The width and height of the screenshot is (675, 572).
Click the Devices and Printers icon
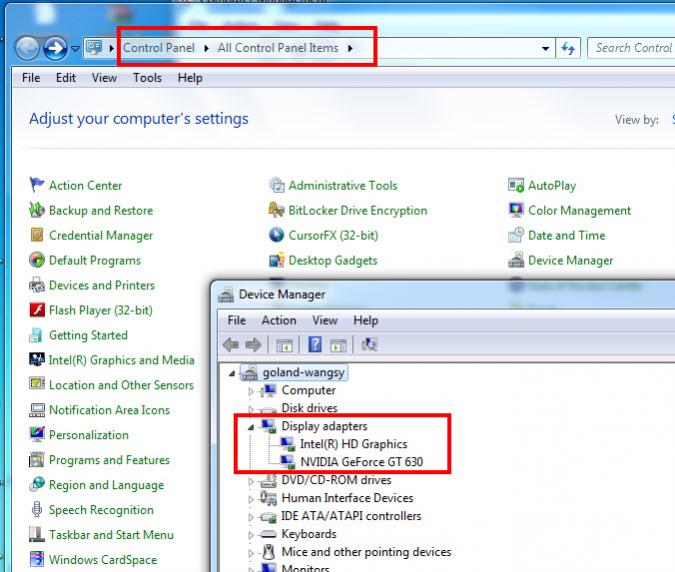coord(37,285)
